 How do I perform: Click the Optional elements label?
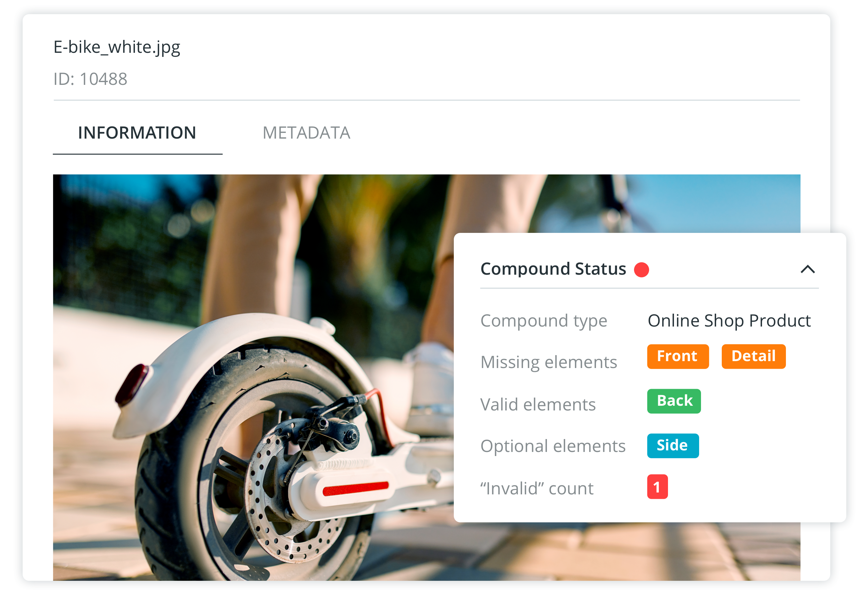(x=553, y=446)
